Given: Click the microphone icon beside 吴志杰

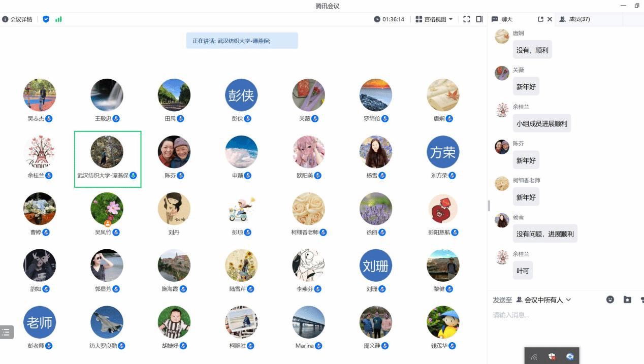Looking at the screenshot, I should point(49,119).
